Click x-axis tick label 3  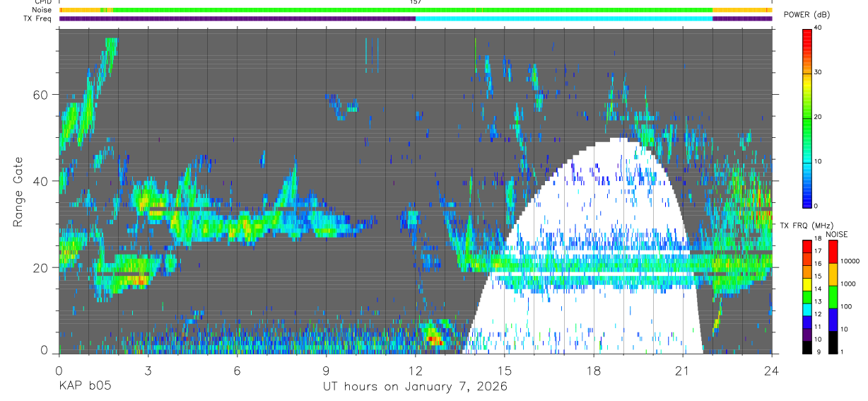(x=148, y=369)
